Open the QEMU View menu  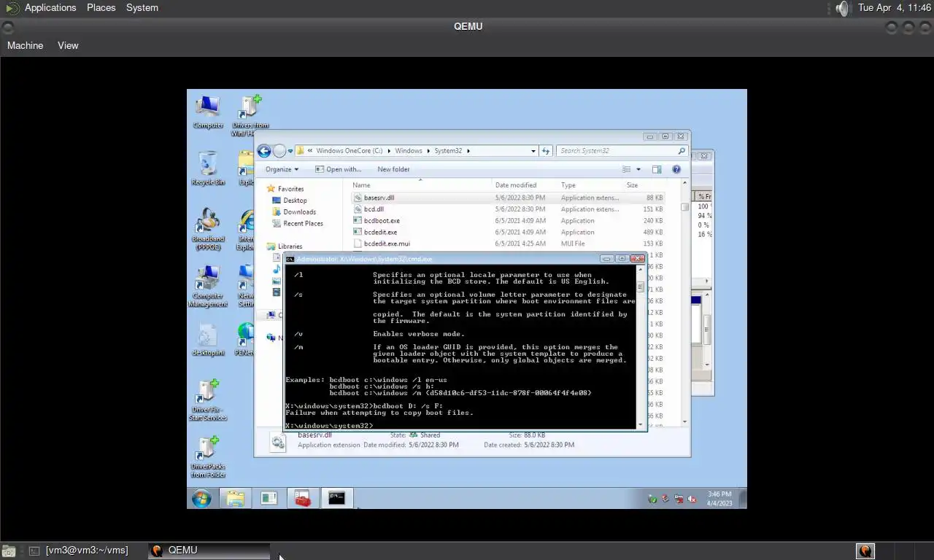(x=68, y=45)
